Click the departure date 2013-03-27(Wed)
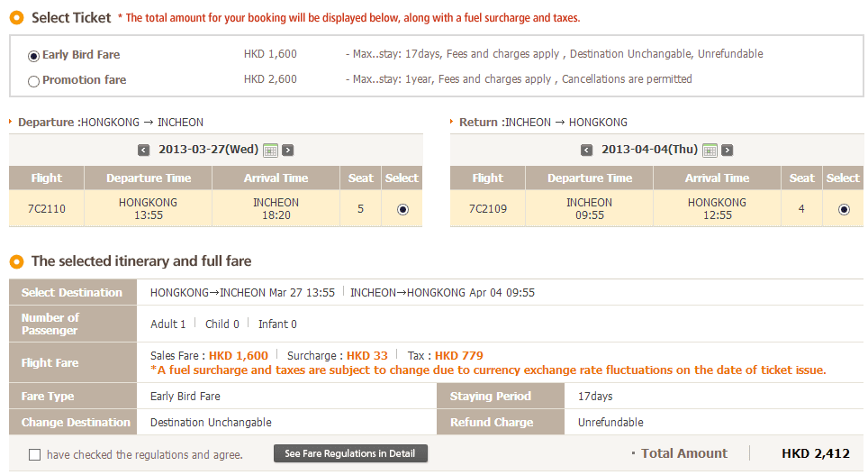868x475 pixels. coord(208,150)
